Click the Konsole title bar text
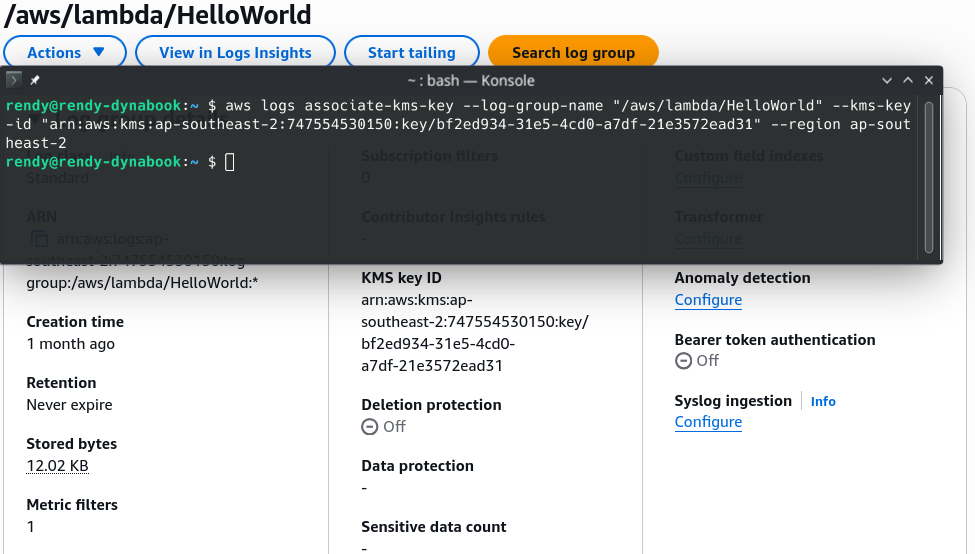Screen dimensions: 975x554 click(471, 80)
